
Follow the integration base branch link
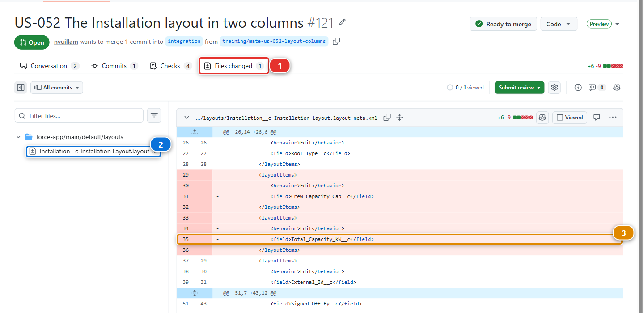tap(184, 41)
